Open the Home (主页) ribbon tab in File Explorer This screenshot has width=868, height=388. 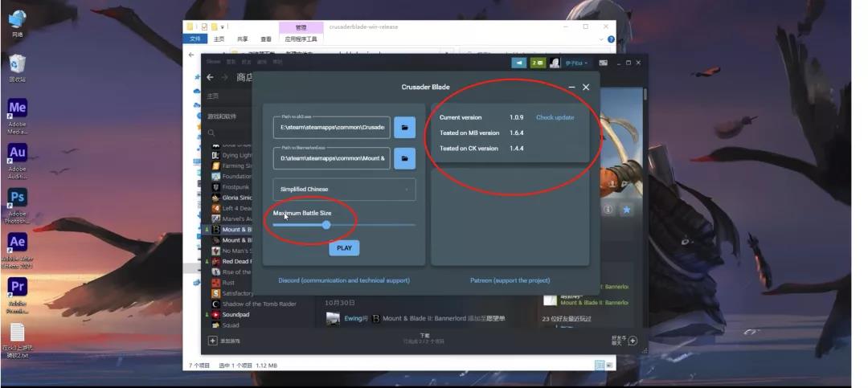219,39
